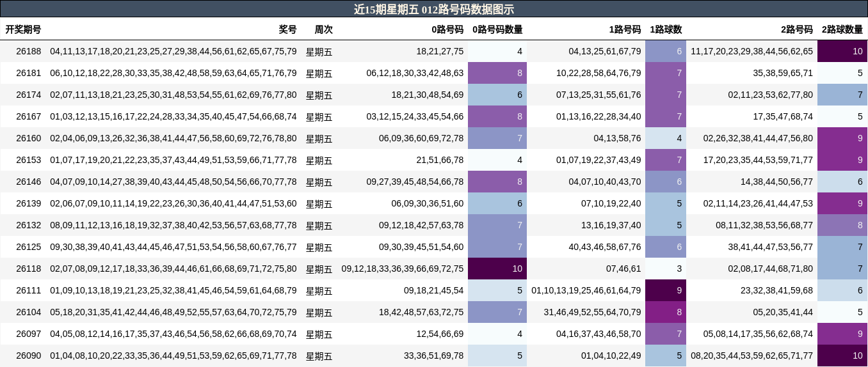Click winning numbers starting 08,09,11,12,13,16

[x=173, y=225]
